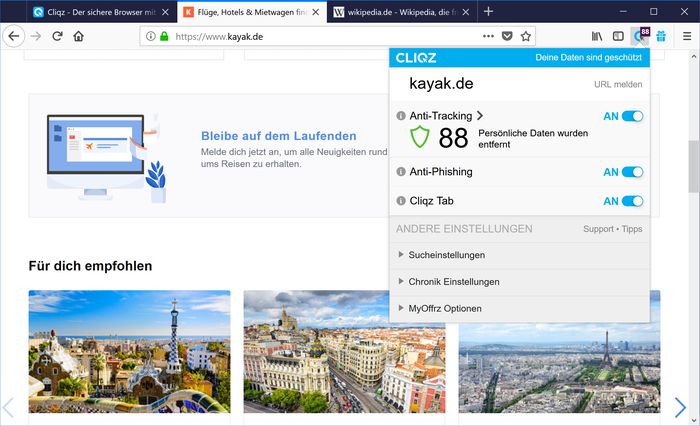Viewport: 700px width, 426px height.
Task: Expand Sucheinstellungen section
Action: (446, 255)
